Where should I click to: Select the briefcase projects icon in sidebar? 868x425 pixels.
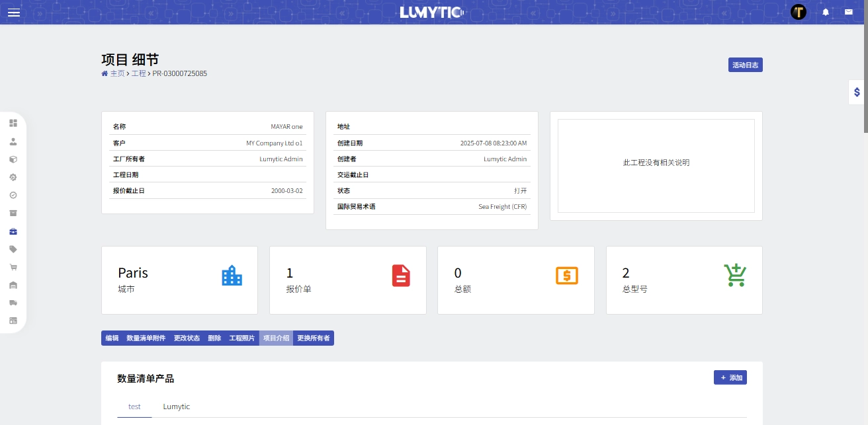click(13, 231)
